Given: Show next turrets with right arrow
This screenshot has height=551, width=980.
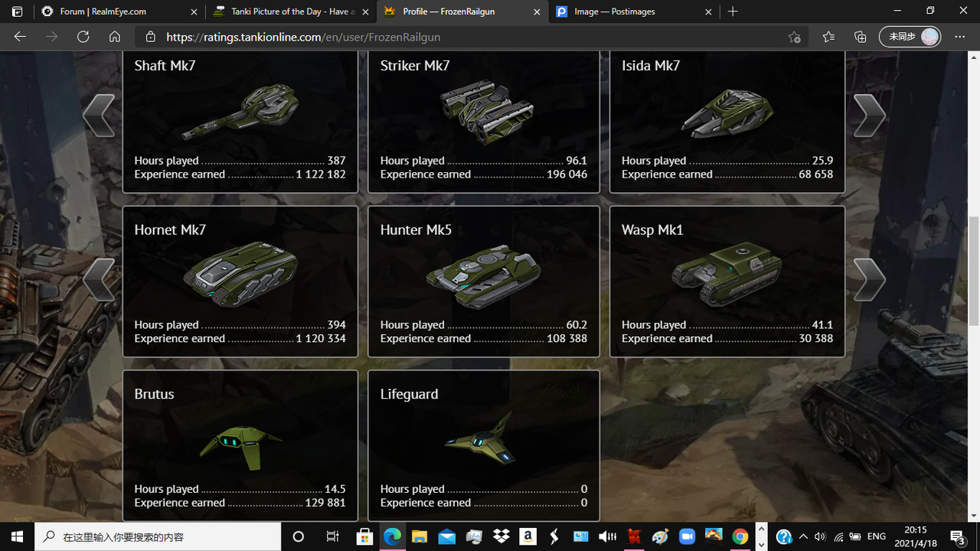Looking at the screenshot, I should (870, 116).
